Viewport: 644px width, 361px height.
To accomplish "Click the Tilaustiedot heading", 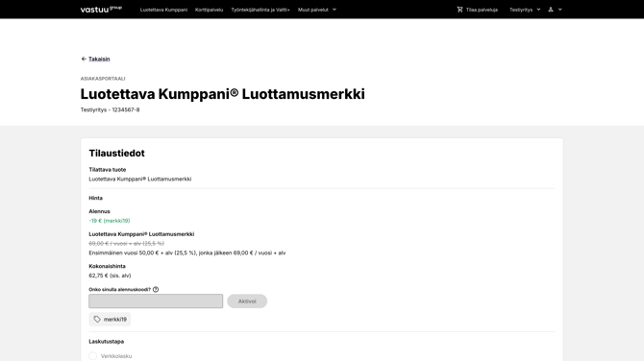I will tap(116, 153).
